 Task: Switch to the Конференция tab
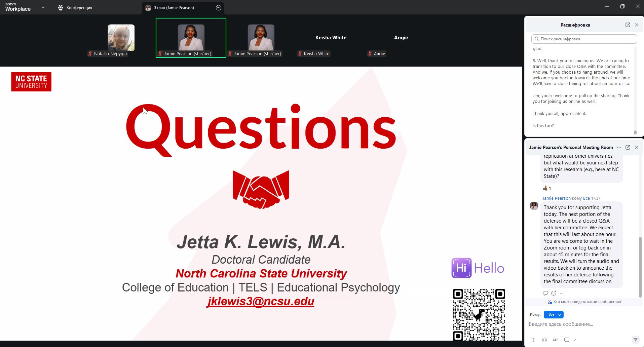[x=75, y=8]
